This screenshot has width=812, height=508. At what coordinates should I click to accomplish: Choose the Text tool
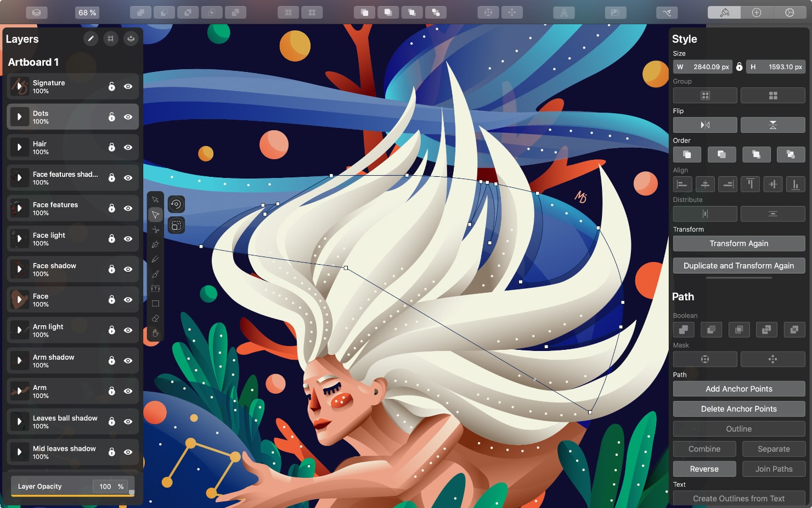155,288
